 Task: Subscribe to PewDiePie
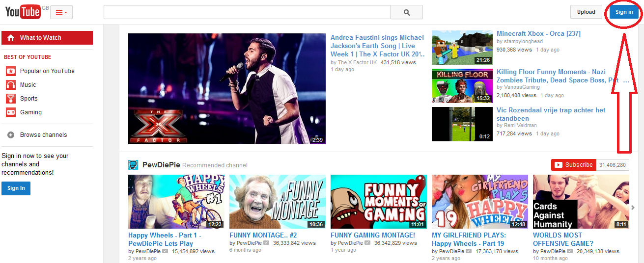click(x=573, y=165)
